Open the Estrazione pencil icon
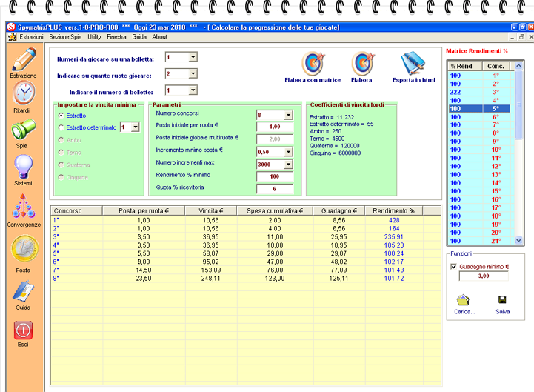The width and height of the screenshot is (534, 392). 24,60
